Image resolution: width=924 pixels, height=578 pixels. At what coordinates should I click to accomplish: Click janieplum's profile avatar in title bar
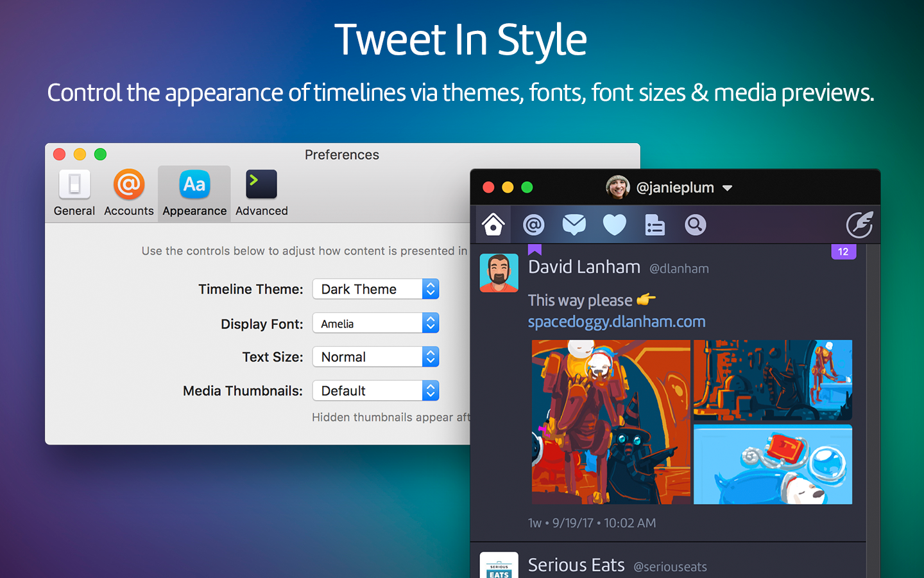tap(618, 187)
